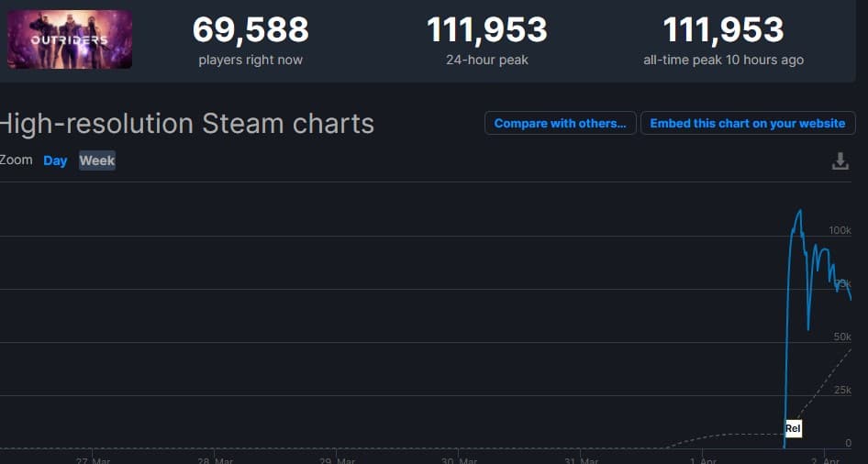Click the 27 Mar date label
Viewport: 868px width, 464px height.
93,460
